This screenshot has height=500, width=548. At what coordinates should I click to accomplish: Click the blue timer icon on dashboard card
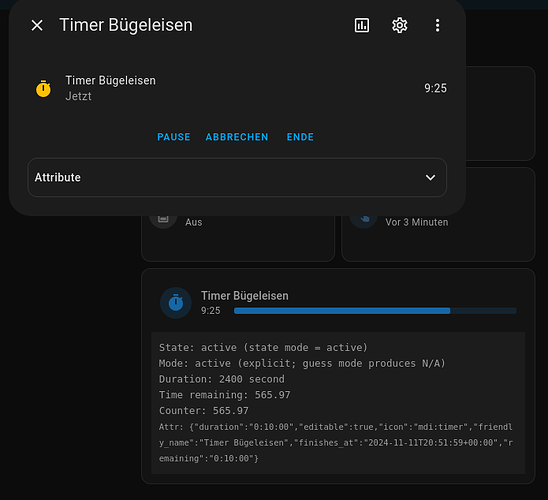pyautogui.click(x=176, y=303)
